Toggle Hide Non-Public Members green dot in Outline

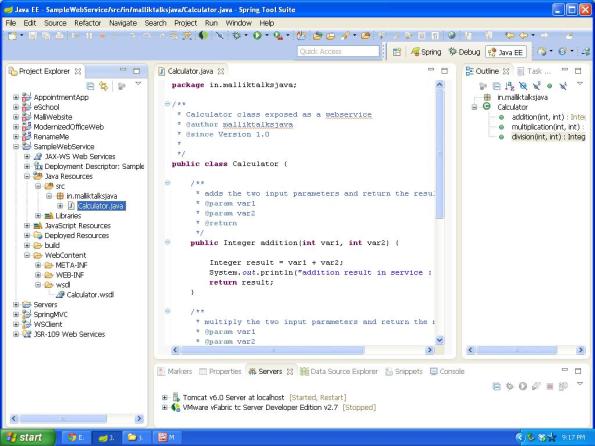point(549,86)
